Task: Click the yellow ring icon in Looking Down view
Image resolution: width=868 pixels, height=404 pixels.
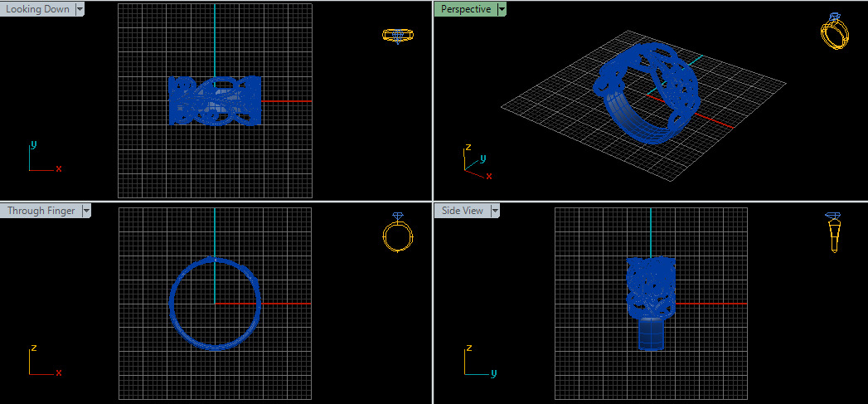Action: click(x=398, y=36)
